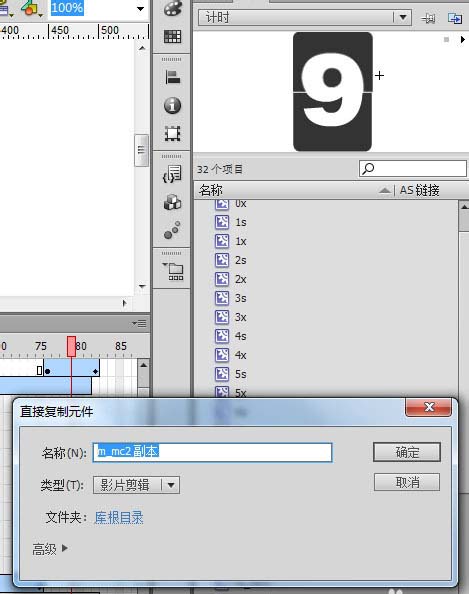469x594 pixels.
Task: Toggle sort order arrow in 名称 column
Action: coord(385,190)
